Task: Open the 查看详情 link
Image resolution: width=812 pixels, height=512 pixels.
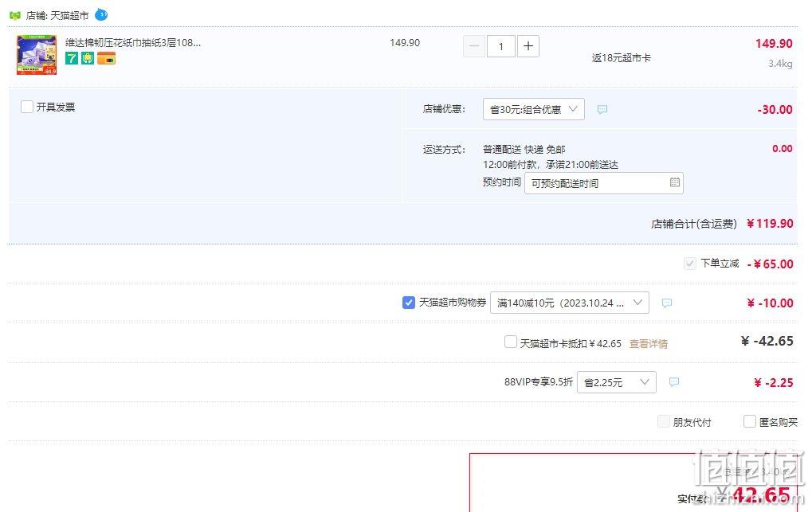Action: [649, 344]
